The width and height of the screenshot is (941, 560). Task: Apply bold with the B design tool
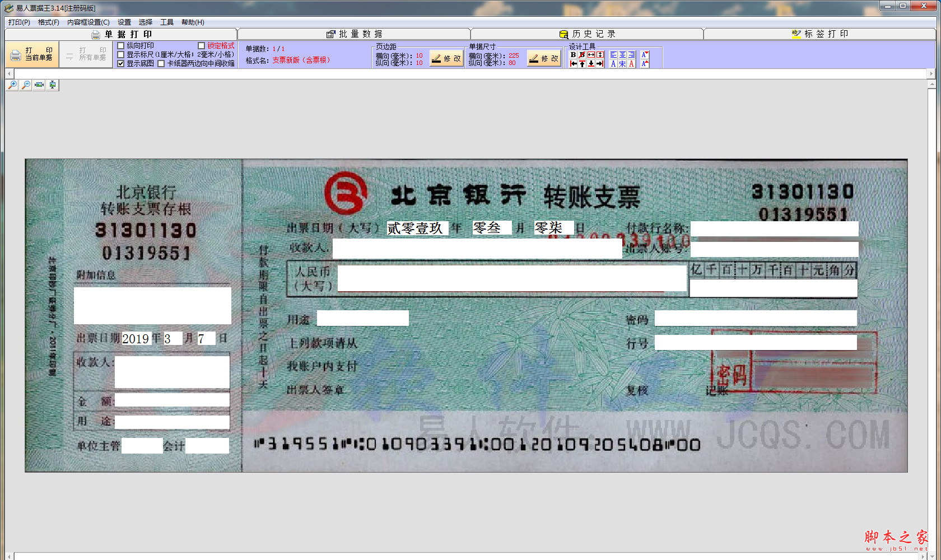(573, 55)
